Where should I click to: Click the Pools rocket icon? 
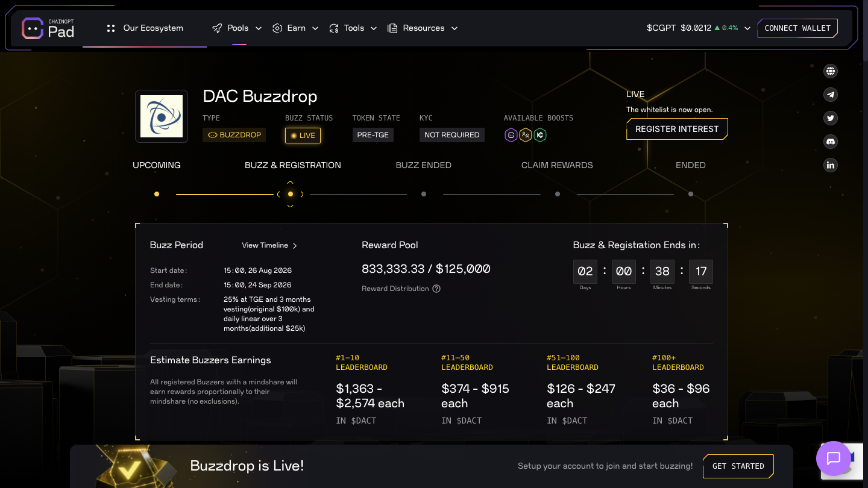pos(217,28)
